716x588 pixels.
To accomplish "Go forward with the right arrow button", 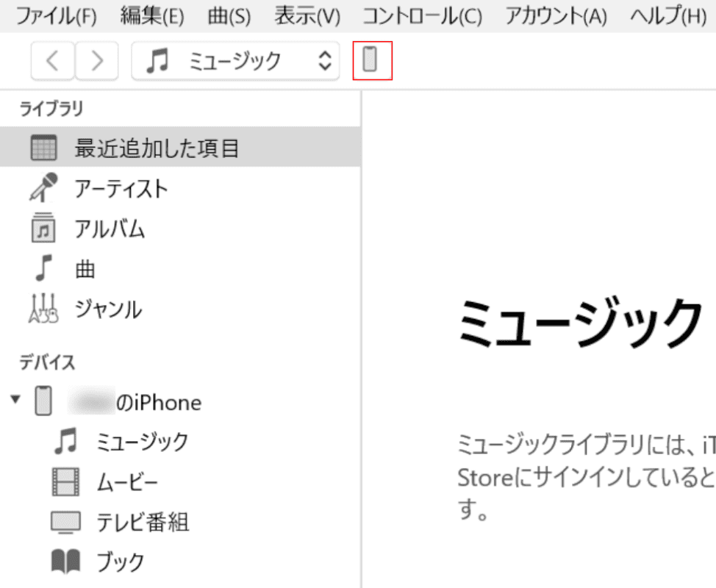I will click(97, 61).
